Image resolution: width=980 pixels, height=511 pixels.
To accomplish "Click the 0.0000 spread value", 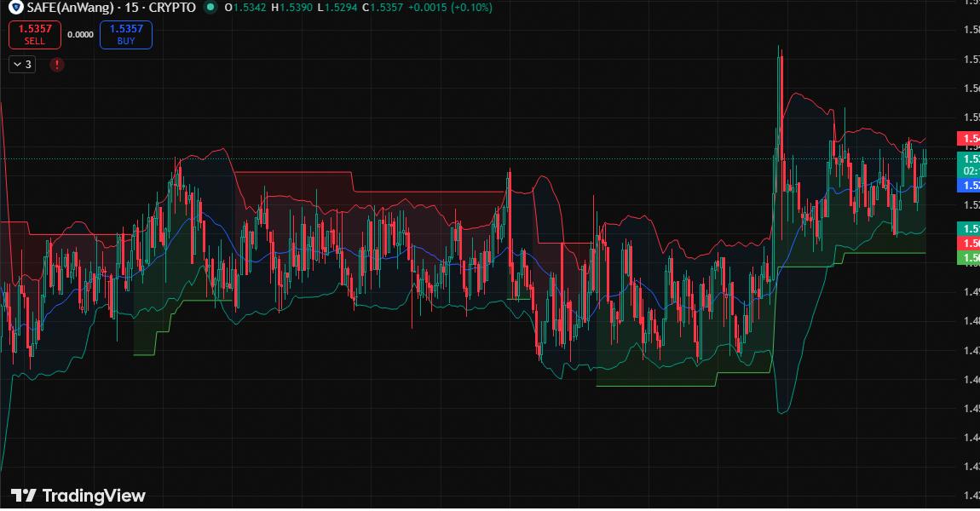I will [x=81, y=35].
